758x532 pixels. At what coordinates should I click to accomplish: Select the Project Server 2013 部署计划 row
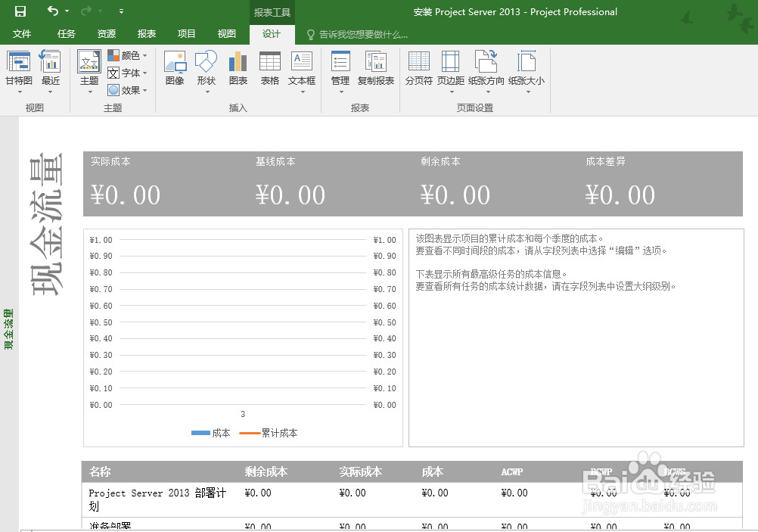[x=412, y=499]
